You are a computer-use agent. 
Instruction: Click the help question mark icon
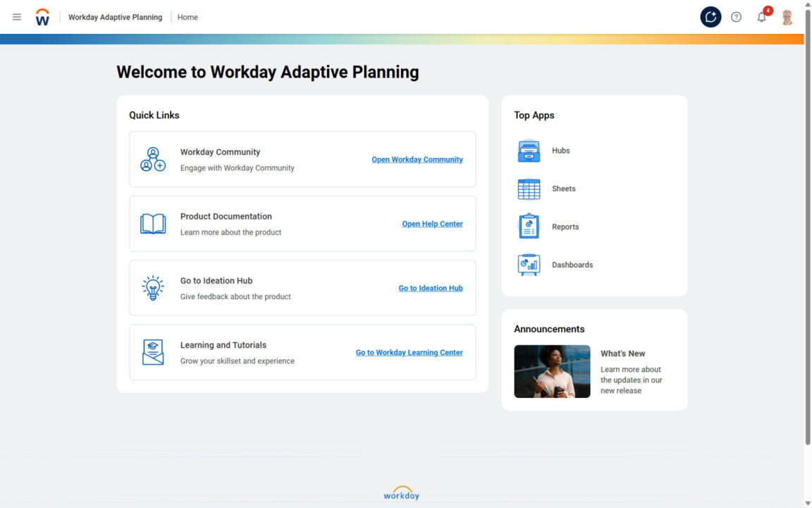[736, 17]
